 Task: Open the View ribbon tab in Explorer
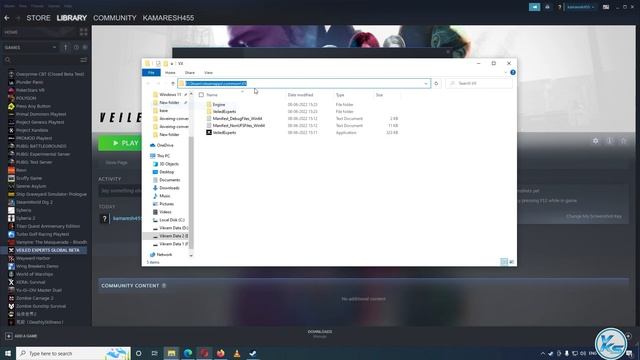point(208,73)
